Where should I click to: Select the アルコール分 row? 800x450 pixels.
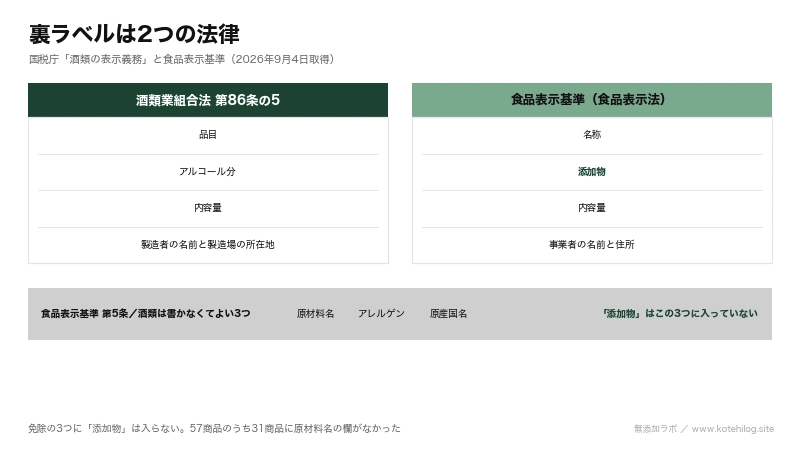208,172
